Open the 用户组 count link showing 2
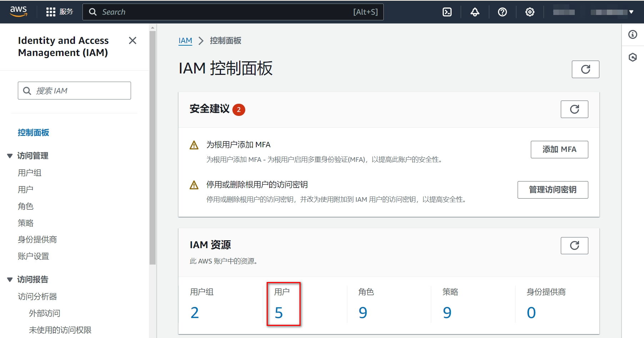The image size is (644, 338). (x=195, y=313)
